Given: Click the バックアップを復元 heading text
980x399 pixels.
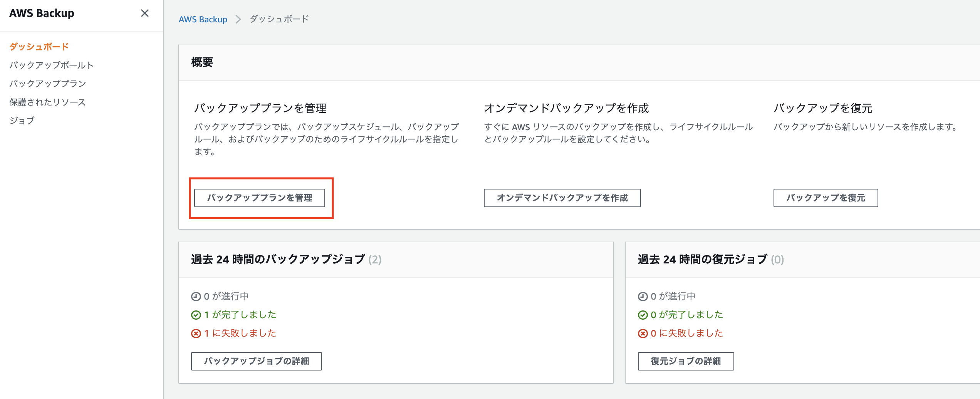Looking at the screenshot, I should pyautogui.click(x=823, y=108).
